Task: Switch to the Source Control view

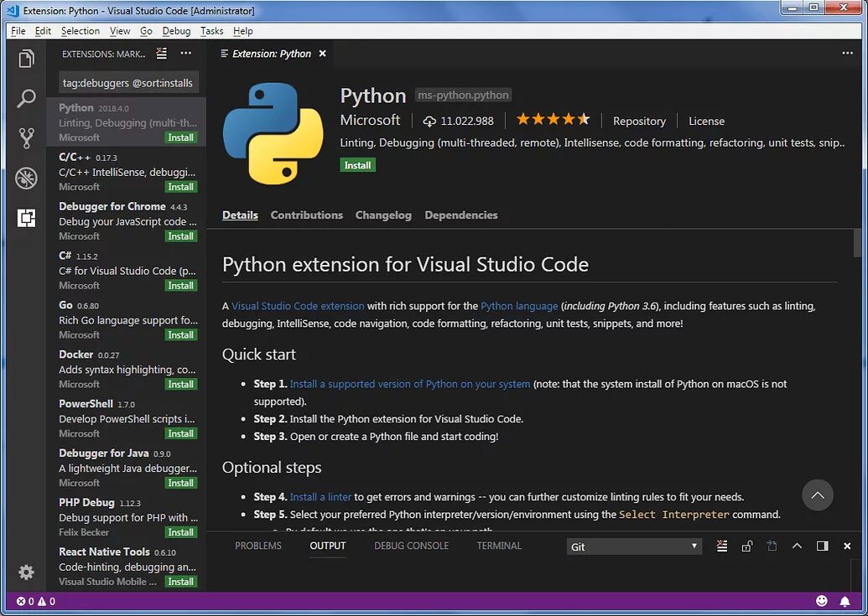Action: point(26,138)
